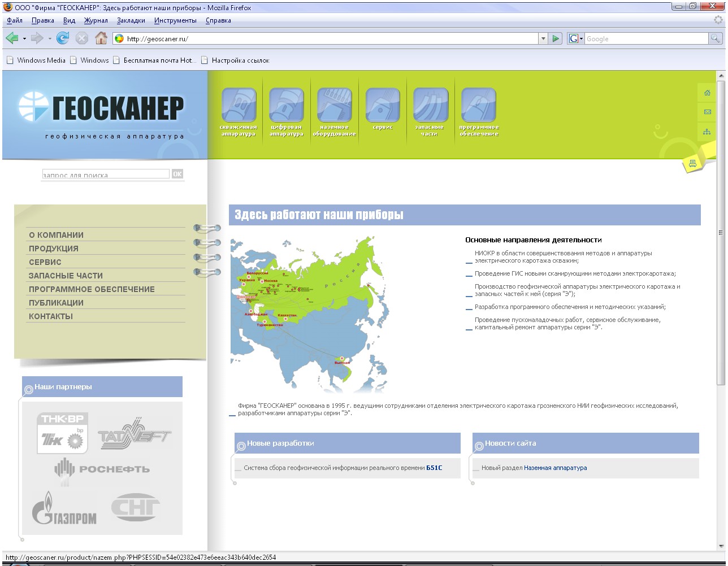The image size is (728, 566).
Task: Expand the back button history dropdown arrow
Action: [24, 38]
